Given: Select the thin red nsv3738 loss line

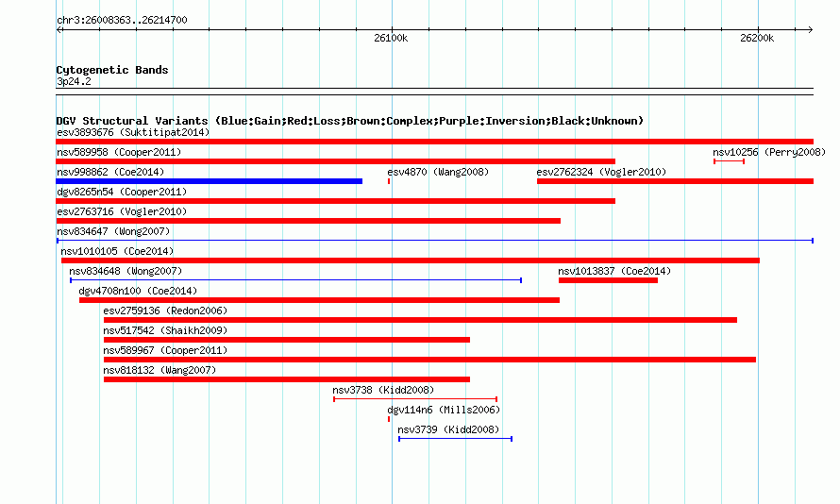Looking at the screenshot, I should [x=415, y=399].
